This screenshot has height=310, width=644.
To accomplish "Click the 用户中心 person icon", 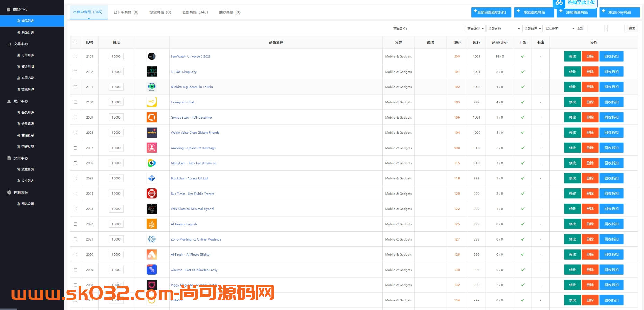I will click(9, 101).
